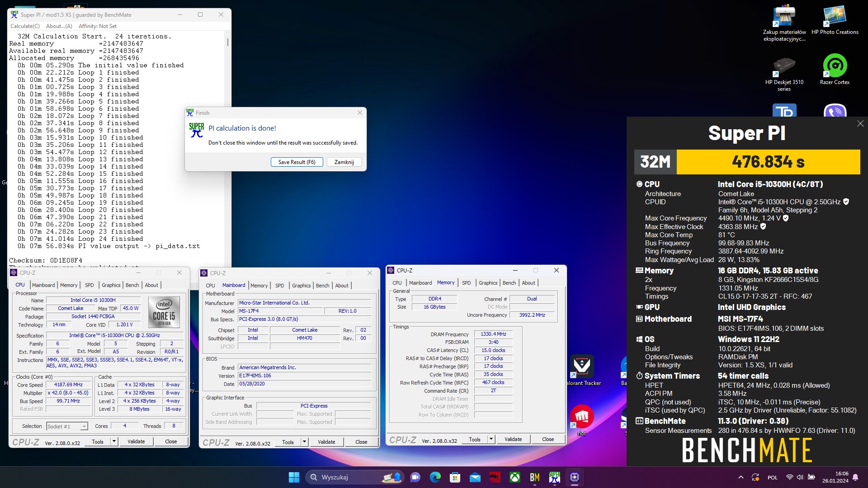Open Microsoft Edge from taskbar

[x=435, y=477]
